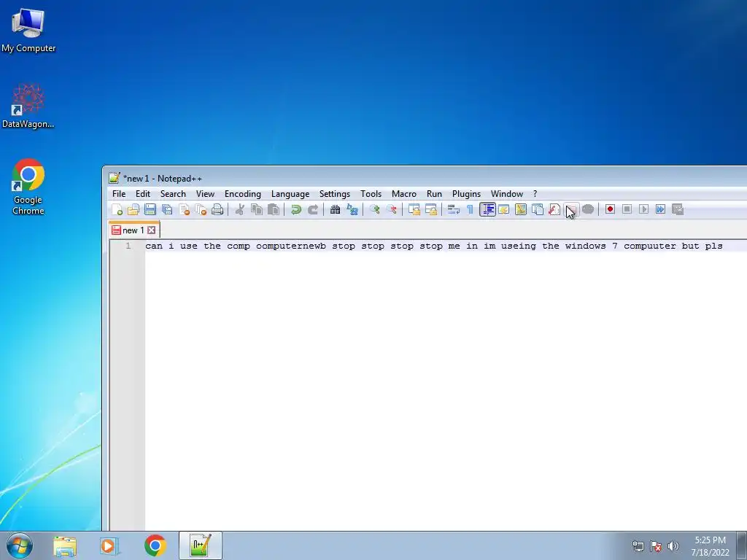The image size is (747, 560).
Task: Open the Windows Start menu
Action: [x=20, y=545]
